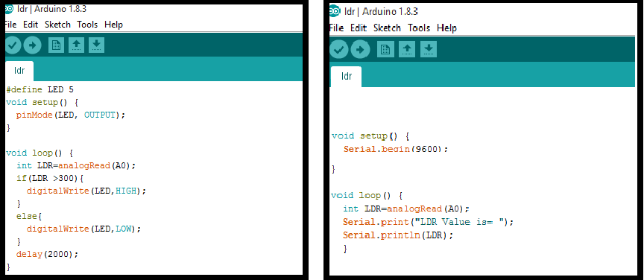The height and width of the screenshot is (280, 644).
Task: Open Help menu in left window
Action: (113, 25)
